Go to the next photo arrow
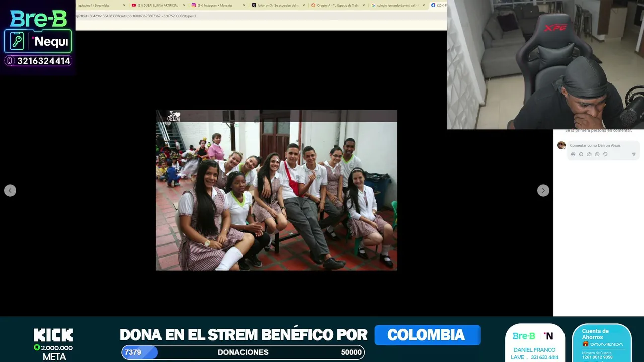This screenshot has width=644, height=362. pyautogui.click(x=543, y=190)
